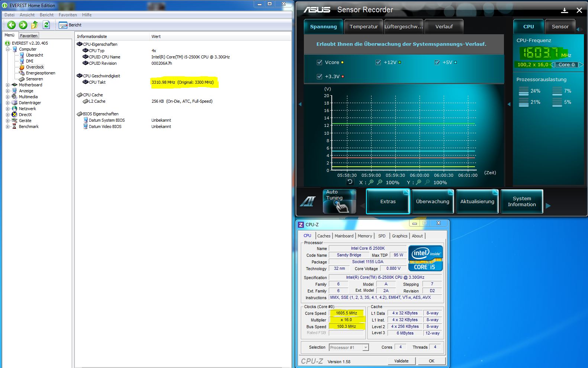Screen dimensions: 588x368
Task: Expand the Datenträger tree node
Action: [8, 103]
